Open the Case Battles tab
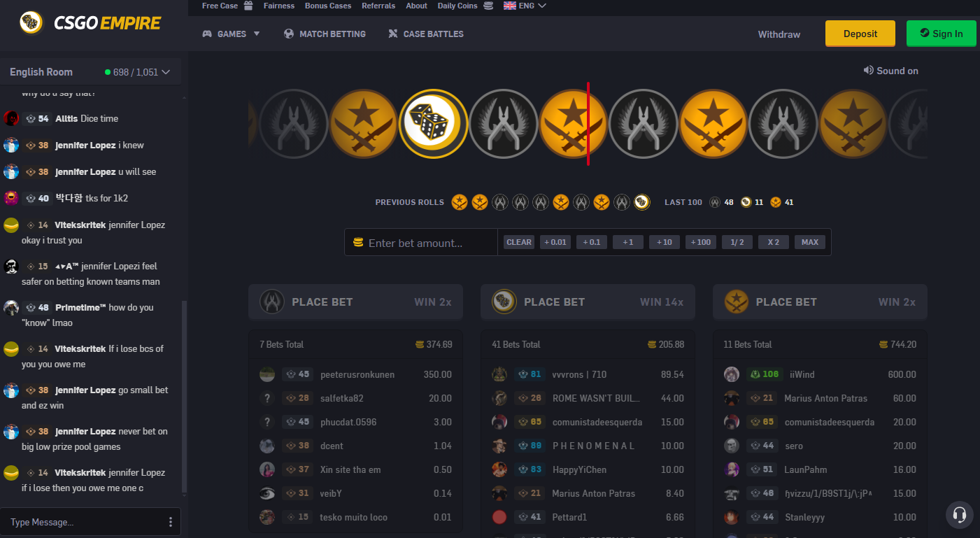The width and height of the screenshot is (980, 538). point(425,34)
